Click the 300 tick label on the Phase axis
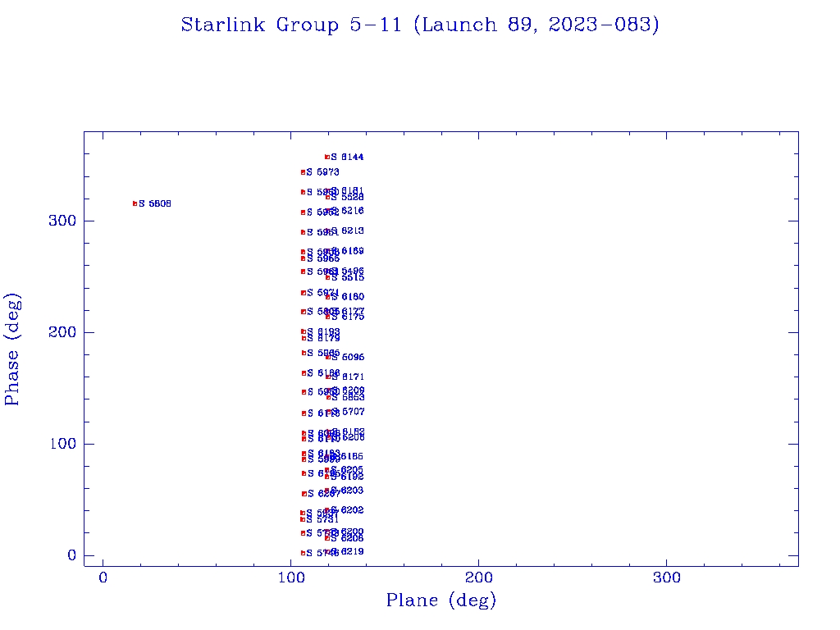 (62, 221)
